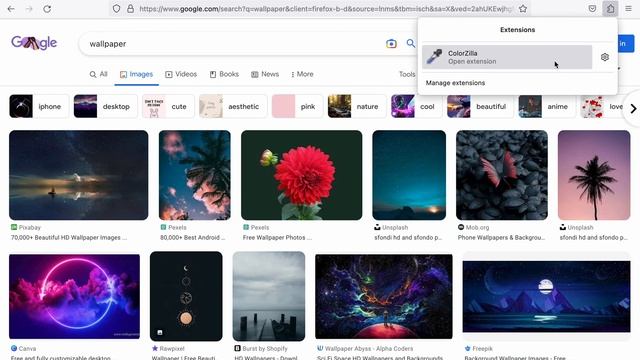640x360 pixels.
Task: Open the Tools filter options
Action: pyautogui.click(x=407, y=74)
